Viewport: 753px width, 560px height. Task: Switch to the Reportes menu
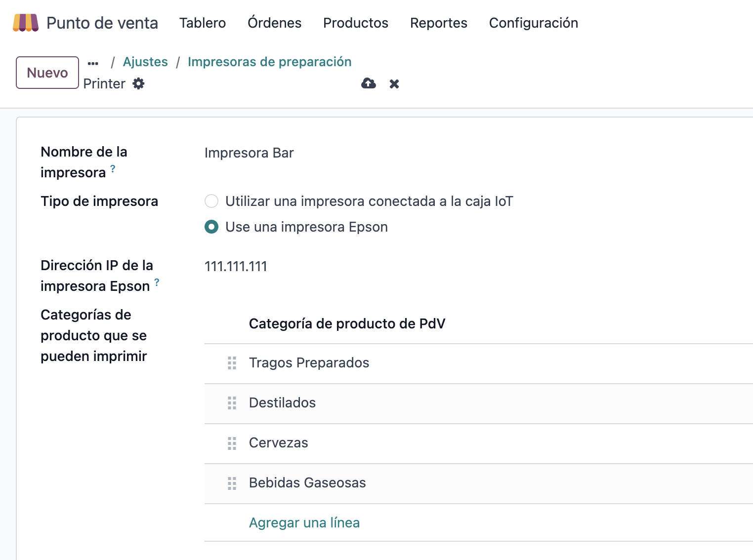[438, 23]
